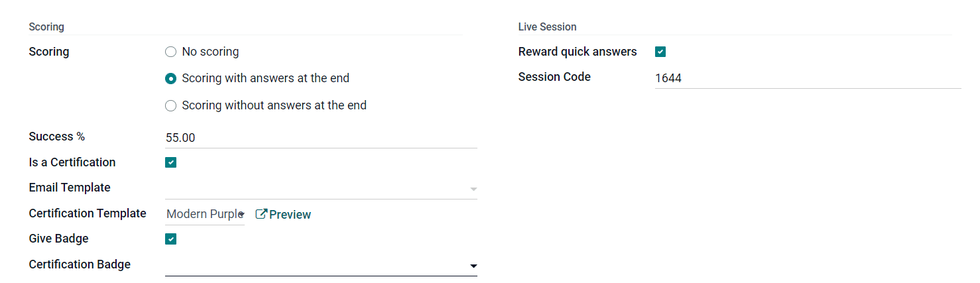This screenshot has height=283, width=980.
Task: Select 'Scoring without answers at the end'
Action: (171, 105)
